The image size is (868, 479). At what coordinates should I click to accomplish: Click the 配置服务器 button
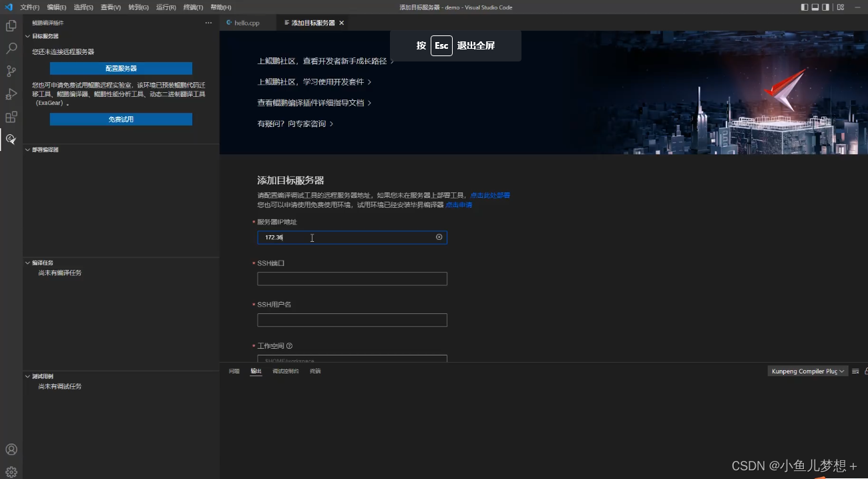[120, 67]
